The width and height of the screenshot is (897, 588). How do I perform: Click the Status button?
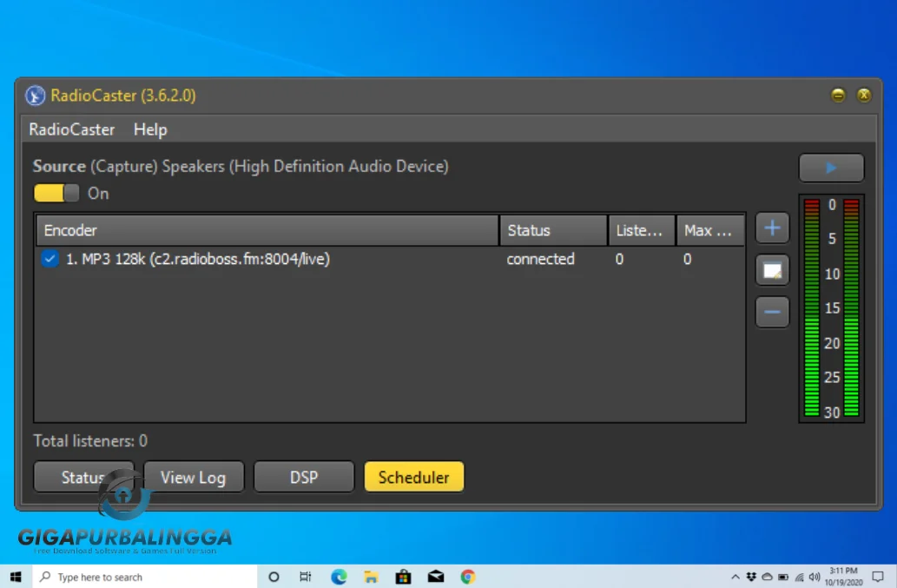(83, 477)
